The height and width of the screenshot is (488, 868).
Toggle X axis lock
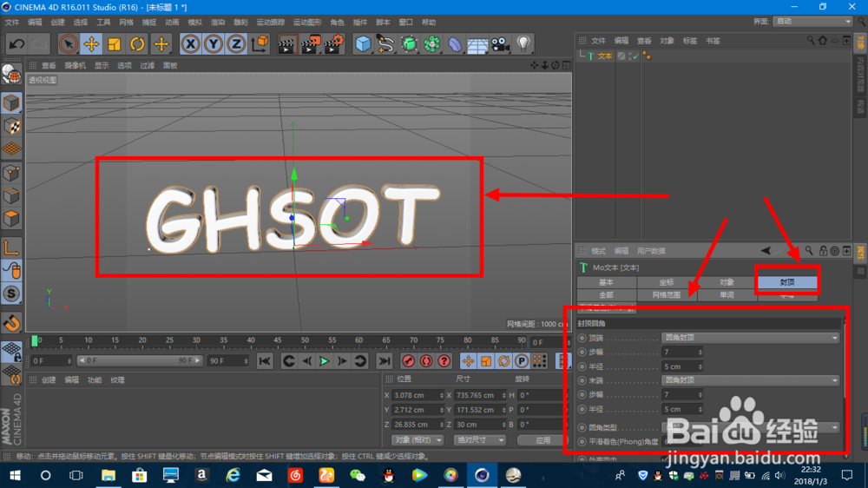pos(190,43)
